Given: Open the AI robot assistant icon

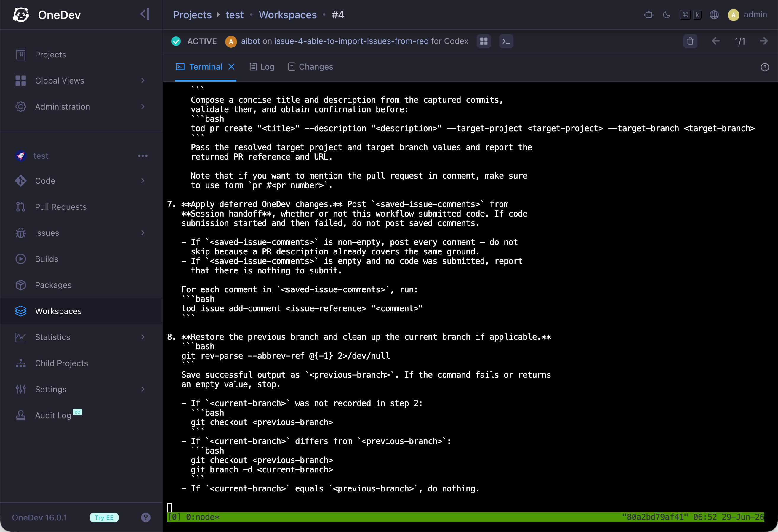Looking at the screenshot, I should point(649,15).
